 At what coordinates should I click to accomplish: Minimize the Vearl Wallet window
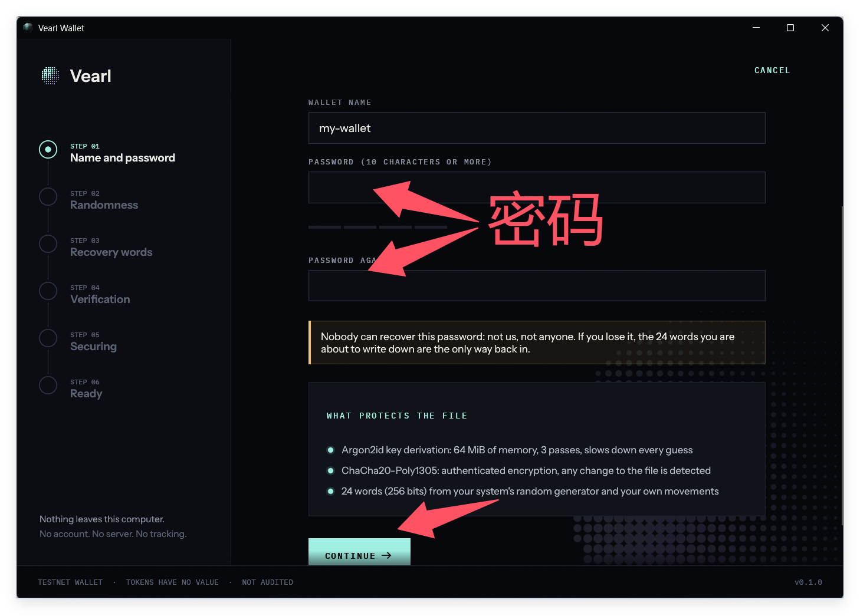[x=756, y=28]
